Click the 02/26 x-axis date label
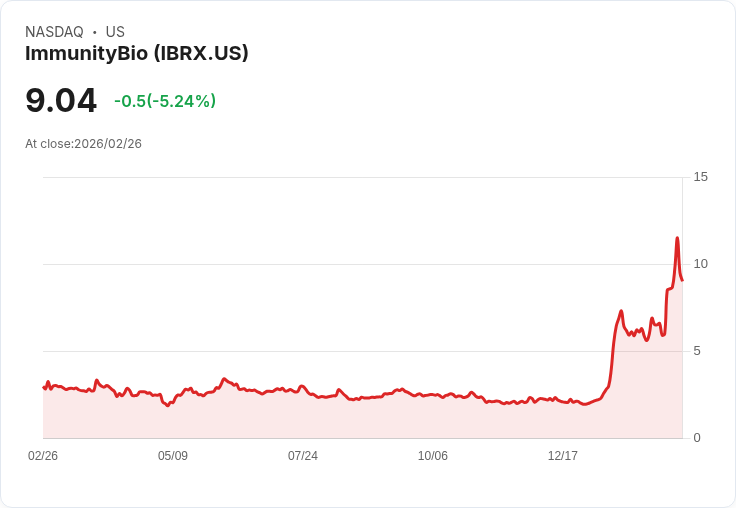736x508 pixels. tap(43, 456)
